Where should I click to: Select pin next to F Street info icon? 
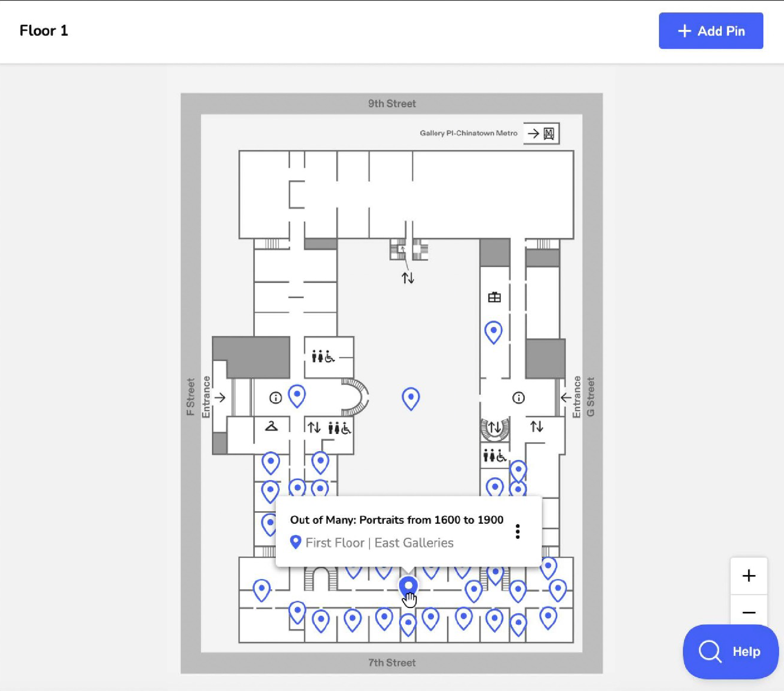(x=296, y=394)
